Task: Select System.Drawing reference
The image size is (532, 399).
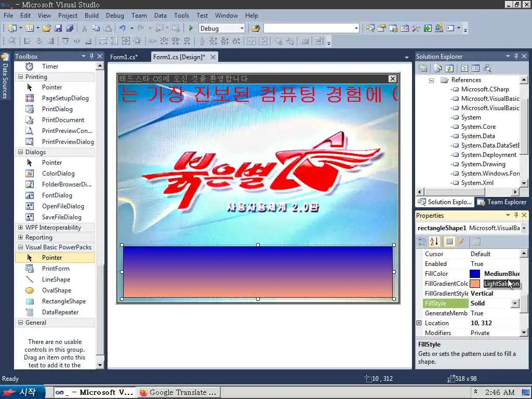Action: [x=483, y=164]
